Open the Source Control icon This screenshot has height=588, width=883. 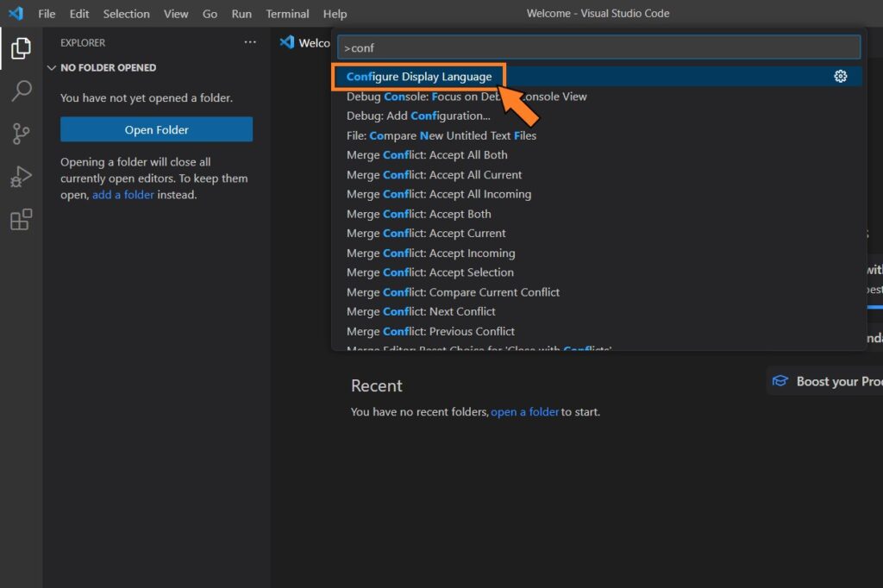coord(22,134)
